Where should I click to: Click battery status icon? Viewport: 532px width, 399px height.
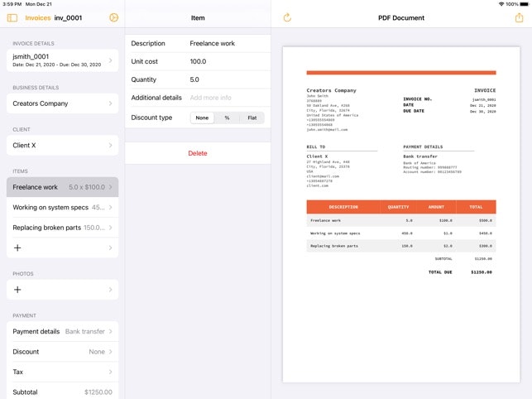(x=525, y=4)
